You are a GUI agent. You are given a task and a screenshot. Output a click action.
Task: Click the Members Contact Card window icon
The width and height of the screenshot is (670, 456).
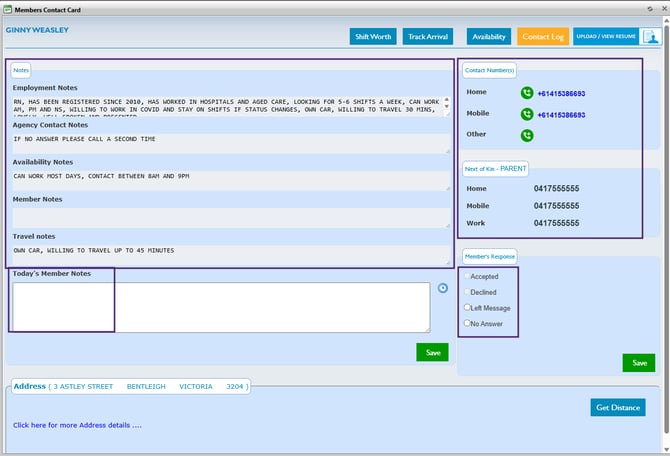pos(8,8)
